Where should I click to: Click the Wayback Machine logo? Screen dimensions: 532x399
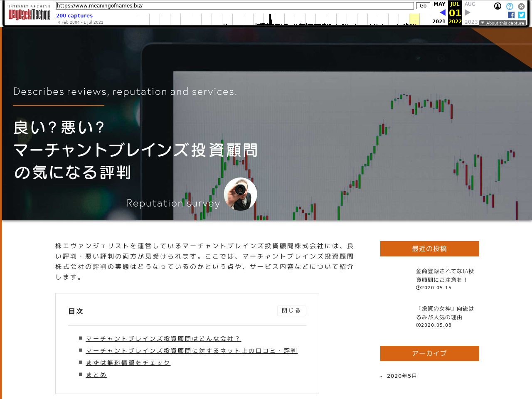29,15
